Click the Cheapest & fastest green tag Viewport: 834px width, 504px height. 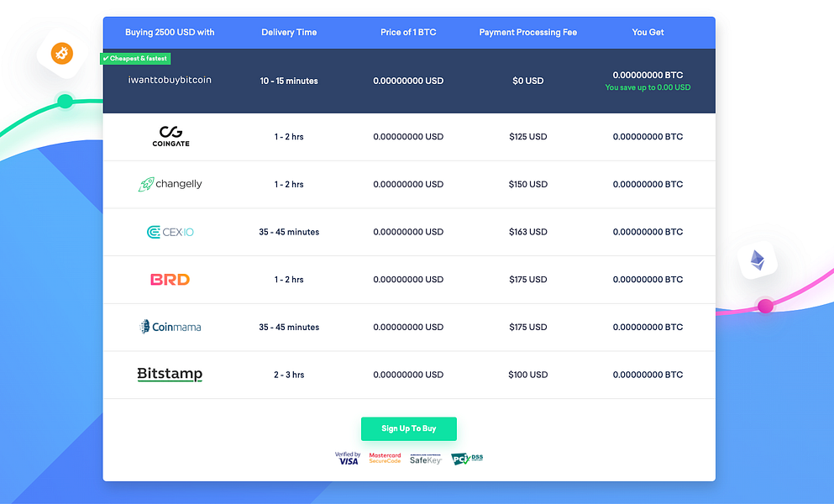135,59
